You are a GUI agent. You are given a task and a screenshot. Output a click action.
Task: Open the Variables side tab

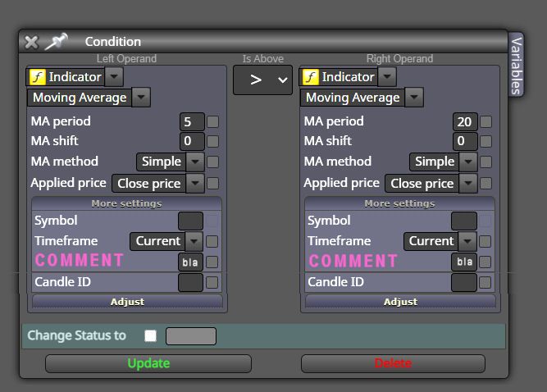tap(517, 66)
